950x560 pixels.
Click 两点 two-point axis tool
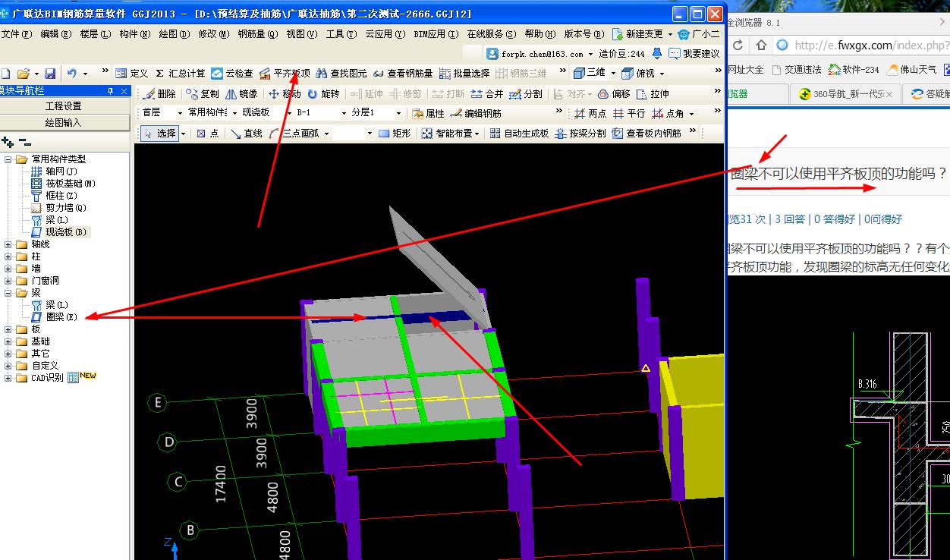(x=590, y=113)
